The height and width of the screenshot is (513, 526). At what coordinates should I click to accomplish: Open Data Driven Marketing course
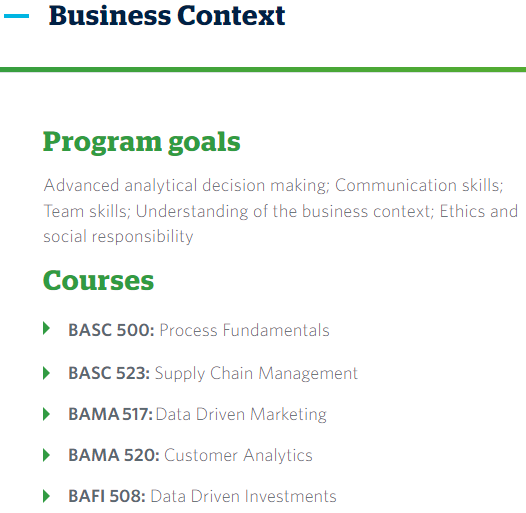[x=241, y=415]
